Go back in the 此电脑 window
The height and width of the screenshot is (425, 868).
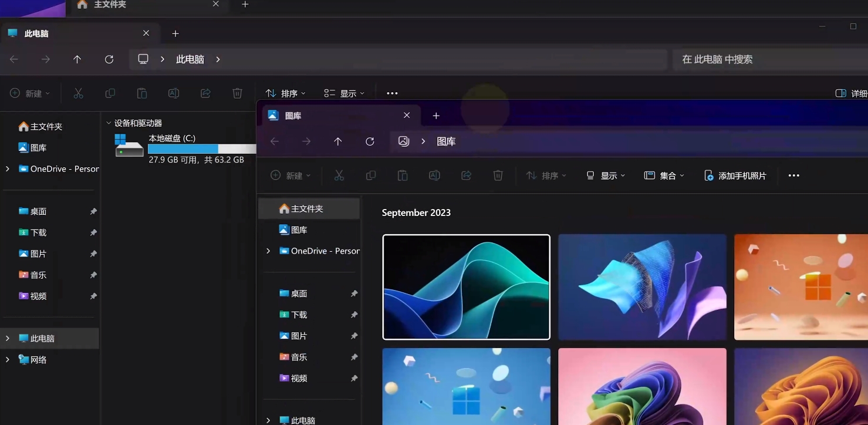click(14, 59)
